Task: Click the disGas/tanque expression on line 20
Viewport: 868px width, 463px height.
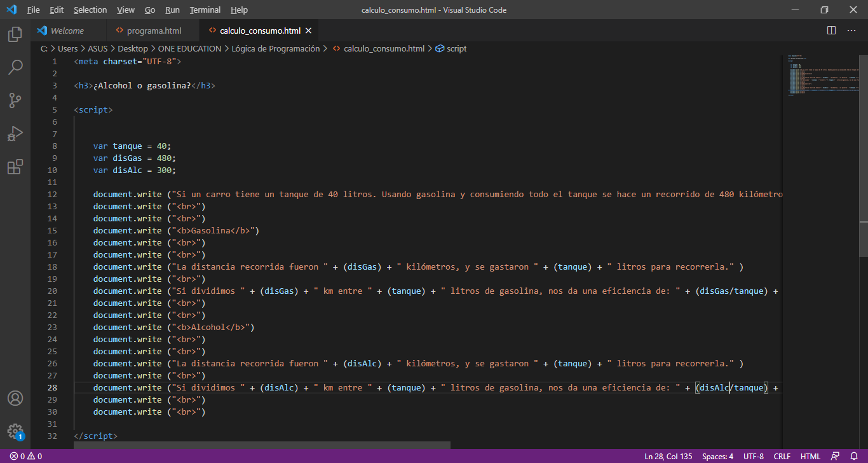Action: tap(731, 291)
